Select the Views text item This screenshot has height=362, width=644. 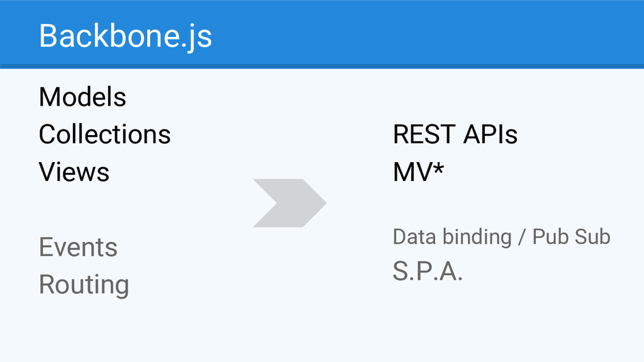pos(74,172)
